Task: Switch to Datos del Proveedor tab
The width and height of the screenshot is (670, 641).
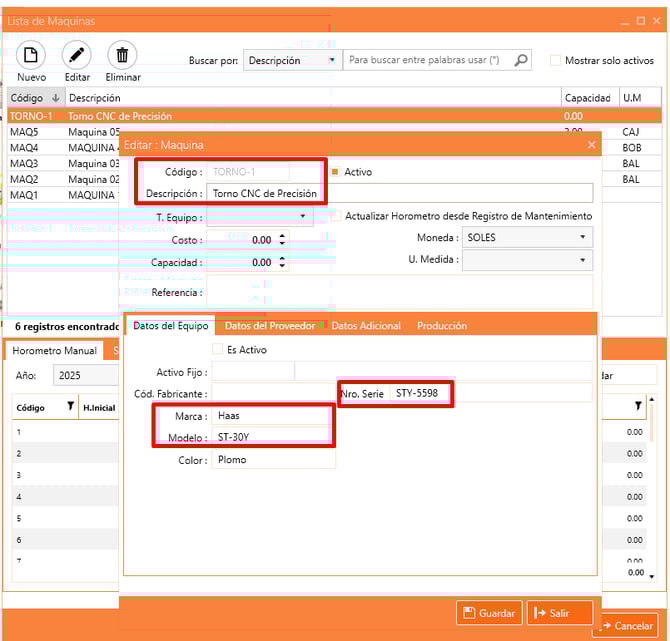Action: click(270, 325)
